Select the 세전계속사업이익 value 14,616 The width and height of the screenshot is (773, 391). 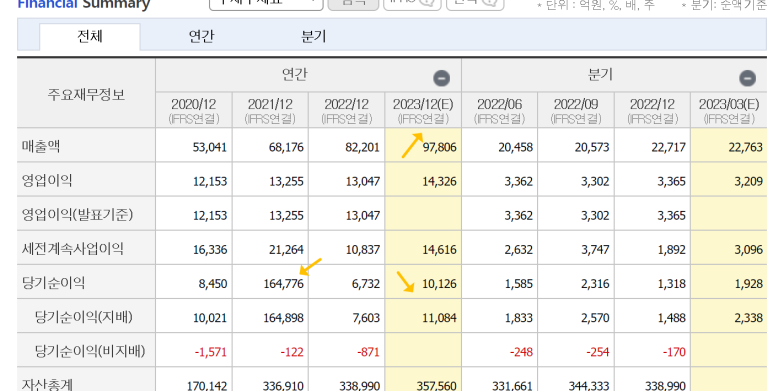click(x=439, y=250)
